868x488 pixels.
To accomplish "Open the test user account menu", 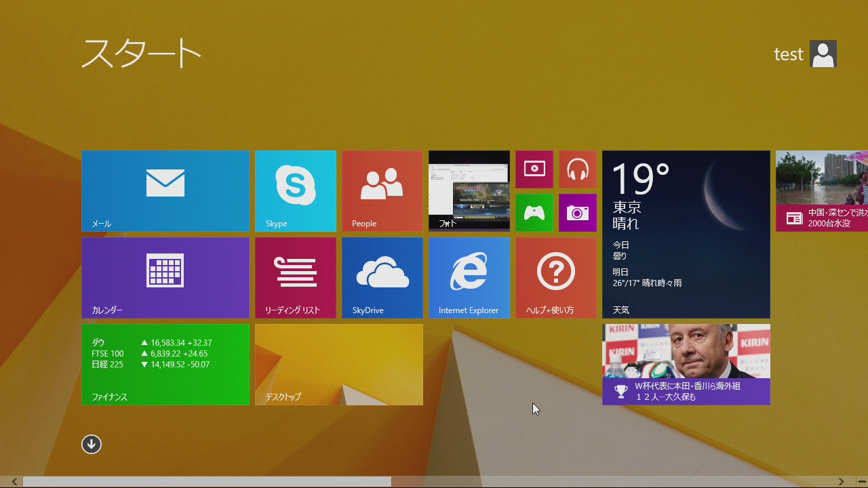I will (x=806, y=54).
